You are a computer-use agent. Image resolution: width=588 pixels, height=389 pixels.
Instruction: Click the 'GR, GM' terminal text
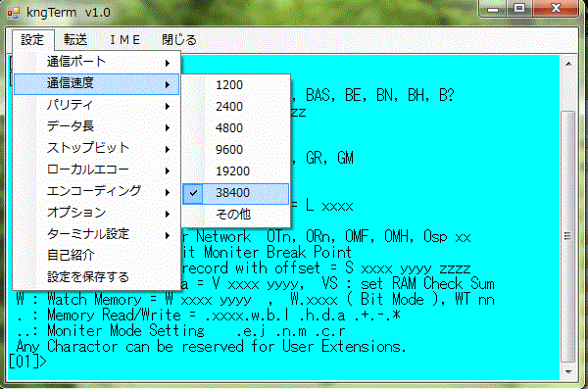329,159
